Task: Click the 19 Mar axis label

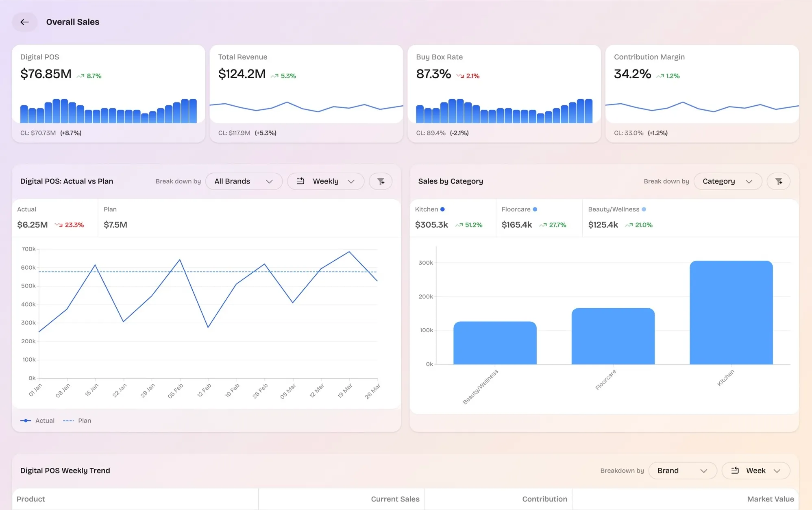Action: (345, 391)
